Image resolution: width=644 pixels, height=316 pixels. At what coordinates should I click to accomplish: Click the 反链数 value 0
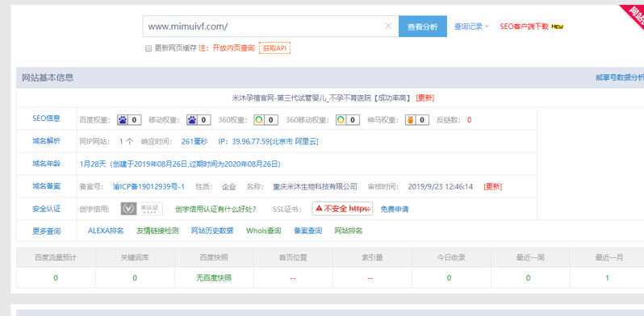pos(469,120)
